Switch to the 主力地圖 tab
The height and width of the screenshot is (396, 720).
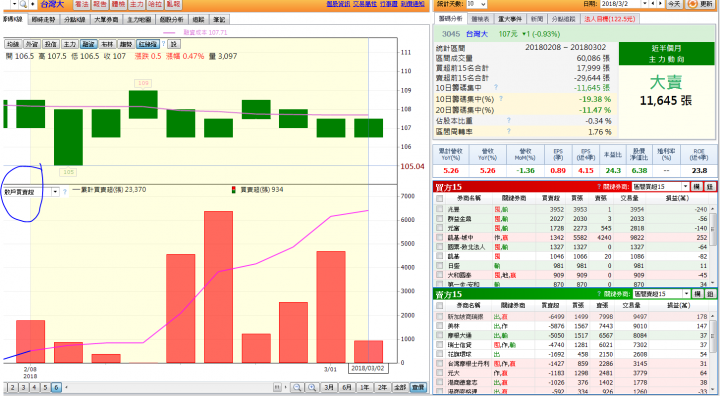(x=139, y=20)
